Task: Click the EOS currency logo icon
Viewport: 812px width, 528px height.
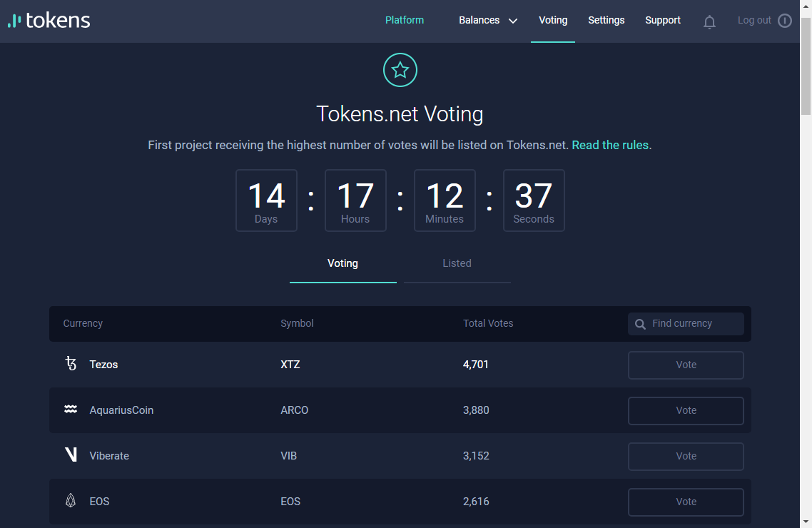Action: pos(71,501)
